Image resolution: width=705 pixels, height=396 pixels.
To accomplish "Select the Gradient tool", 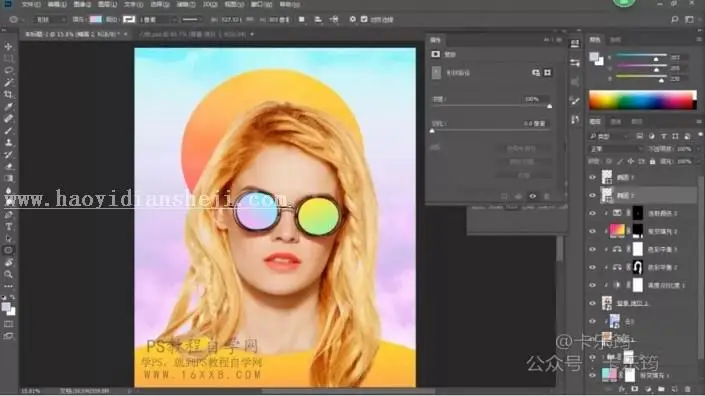I will tap(8, 178).
